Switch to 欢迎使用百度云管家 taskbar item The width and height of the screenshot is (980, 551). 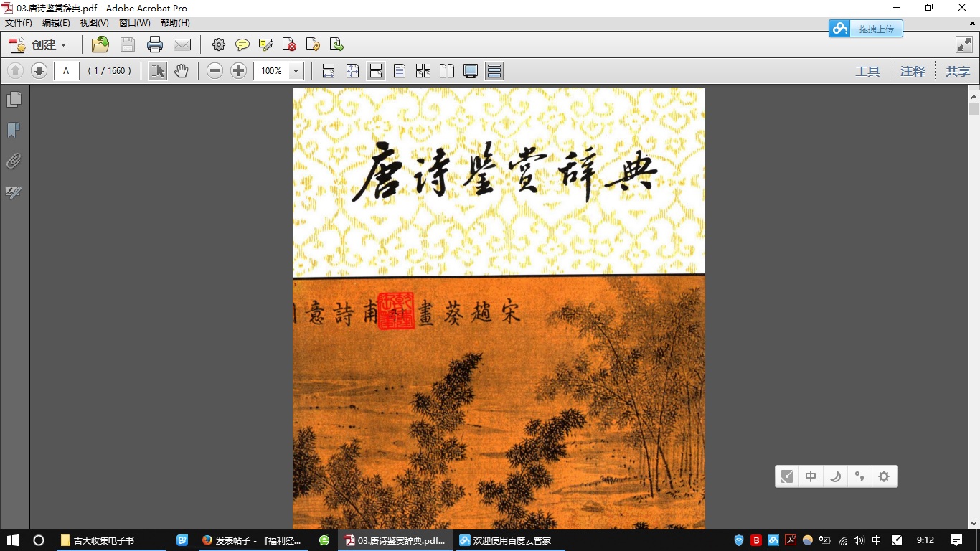[511, 540]
